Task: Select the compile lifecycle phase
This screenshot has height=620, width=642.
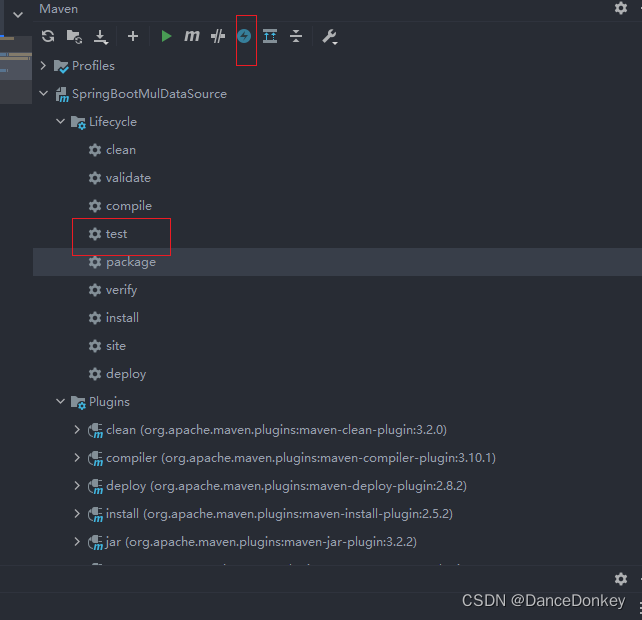Action: coord(129,206)
